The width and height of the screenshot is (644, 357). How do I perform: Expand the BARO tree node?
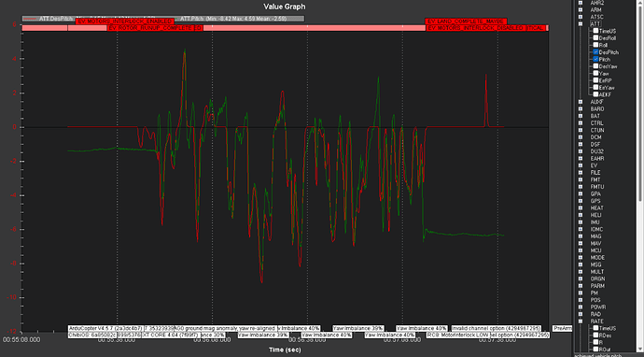pyautogui.click(x=581, y=108)
